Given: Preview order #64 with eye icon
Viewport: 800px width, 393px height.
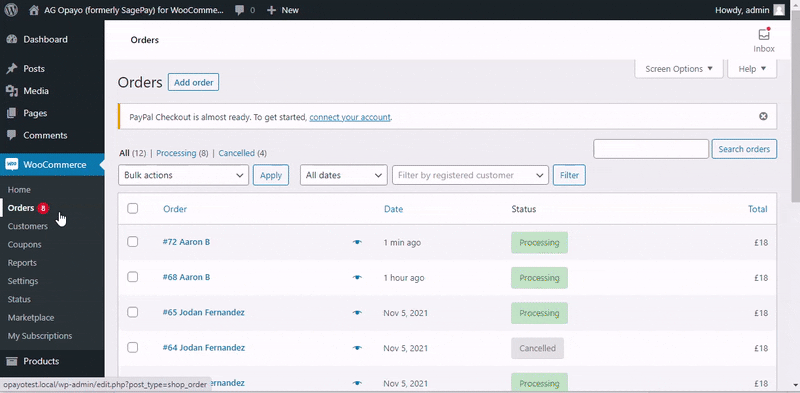Looking at the screenshot, I should [357, 348].
